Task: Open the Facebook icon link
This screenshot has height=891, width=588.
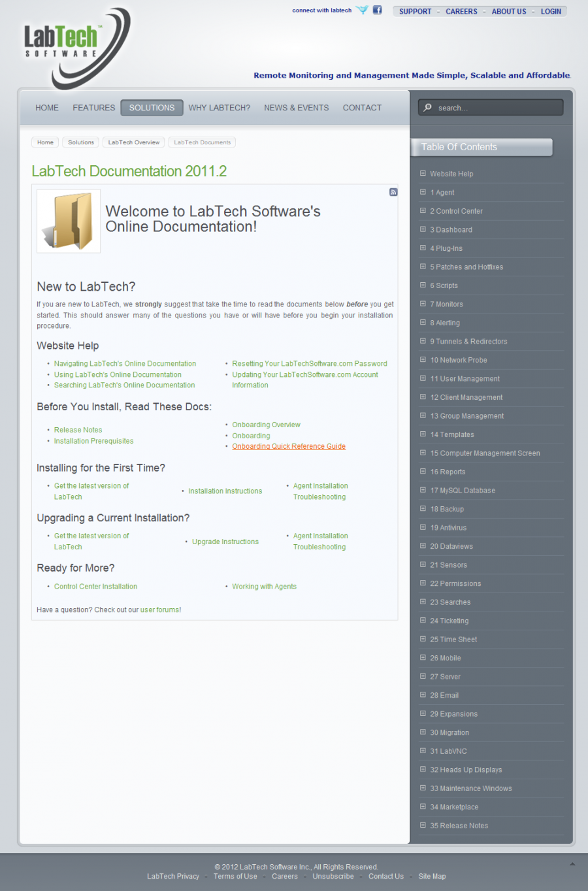Action: (377, 10)
